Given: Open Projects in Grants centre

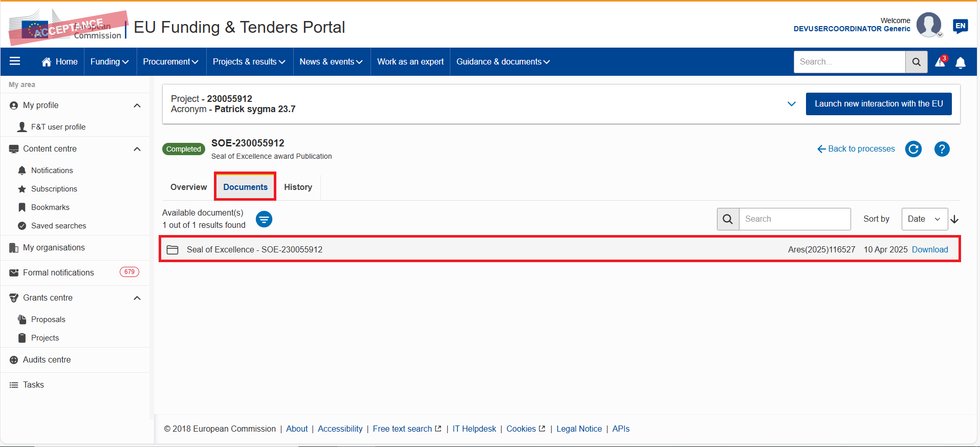Looking at the screenshot, I should pos(45,338).
